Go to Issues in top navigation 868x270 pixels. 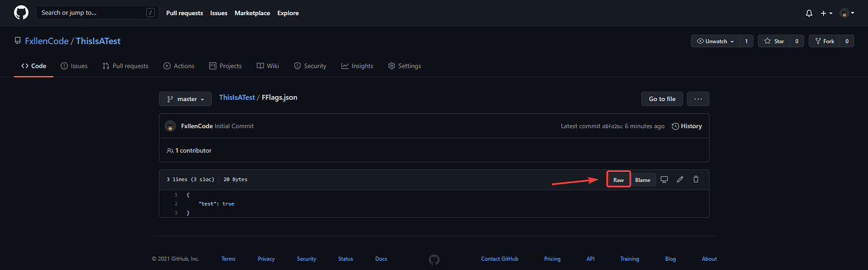(x=219, y=13)
